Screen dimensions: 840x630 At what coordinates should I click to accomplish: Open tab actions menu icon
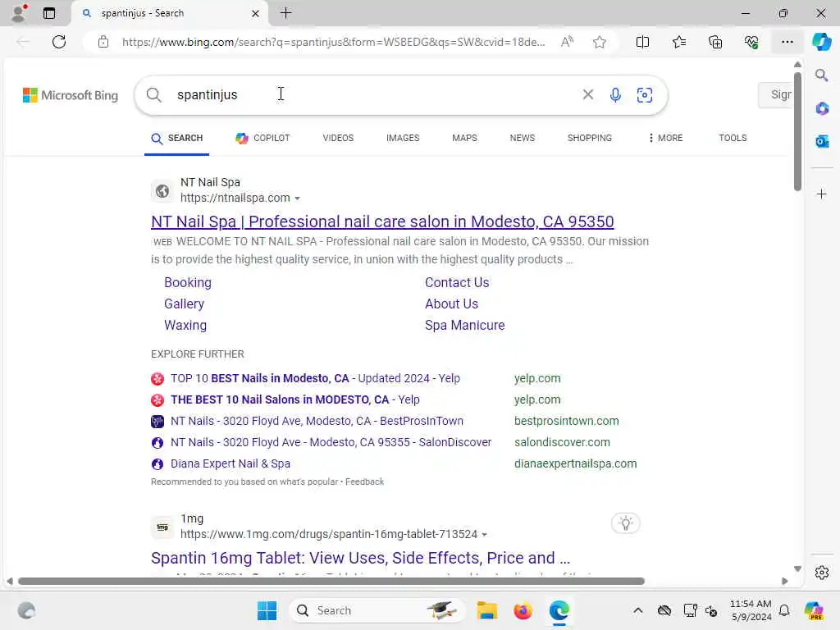(49, 13)
